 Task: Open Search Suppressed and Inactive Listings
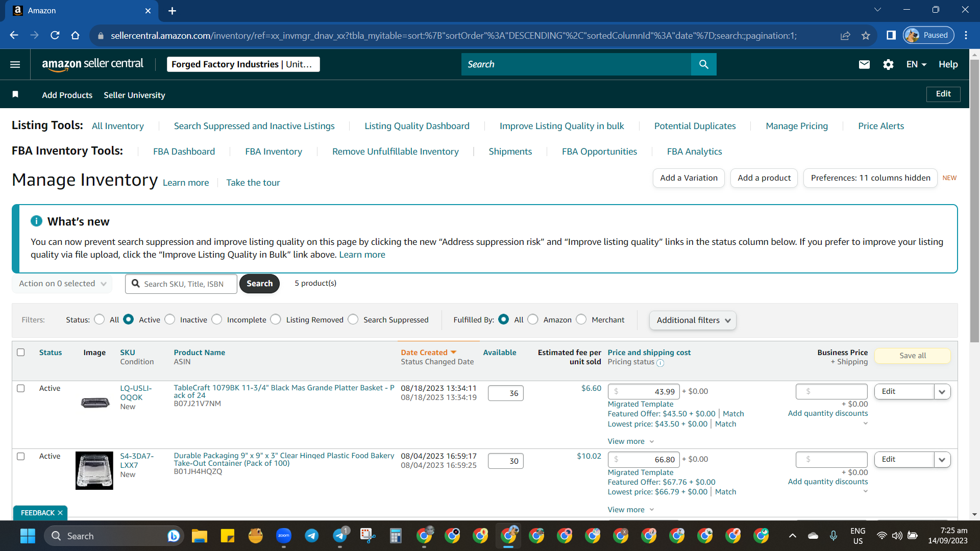254,126
